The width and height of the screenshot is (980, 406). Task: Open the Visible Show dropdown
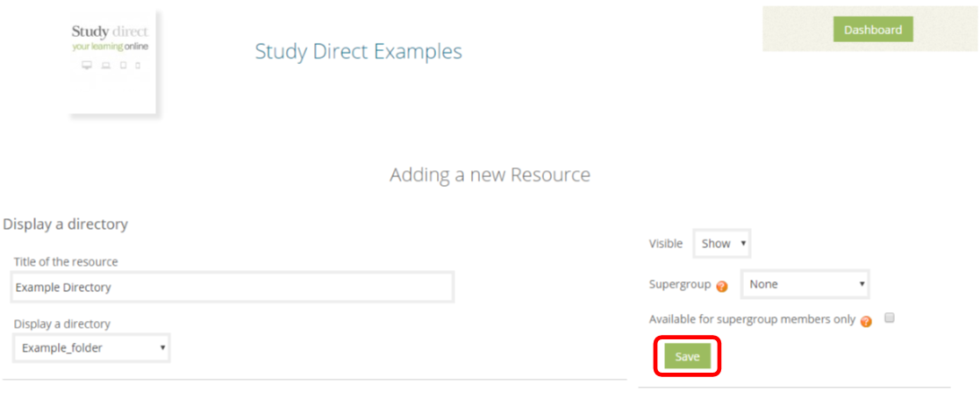coord(722,244)
